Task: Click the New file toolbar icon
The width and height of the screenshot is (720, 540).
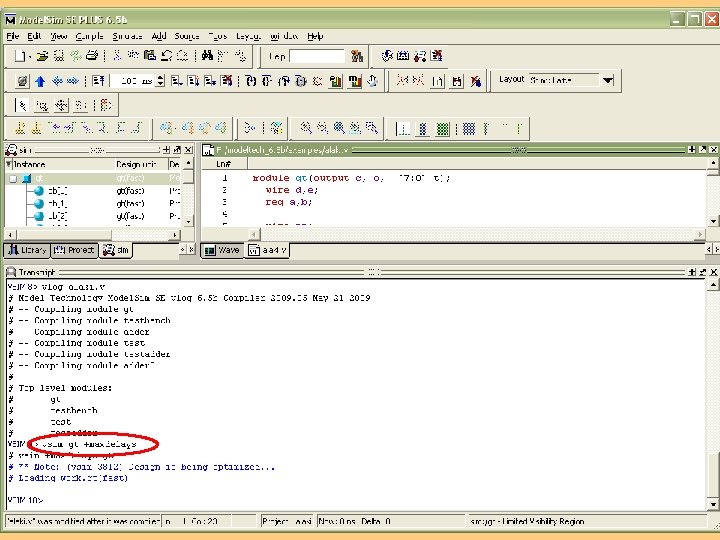Action: click(x=20, y=56)
